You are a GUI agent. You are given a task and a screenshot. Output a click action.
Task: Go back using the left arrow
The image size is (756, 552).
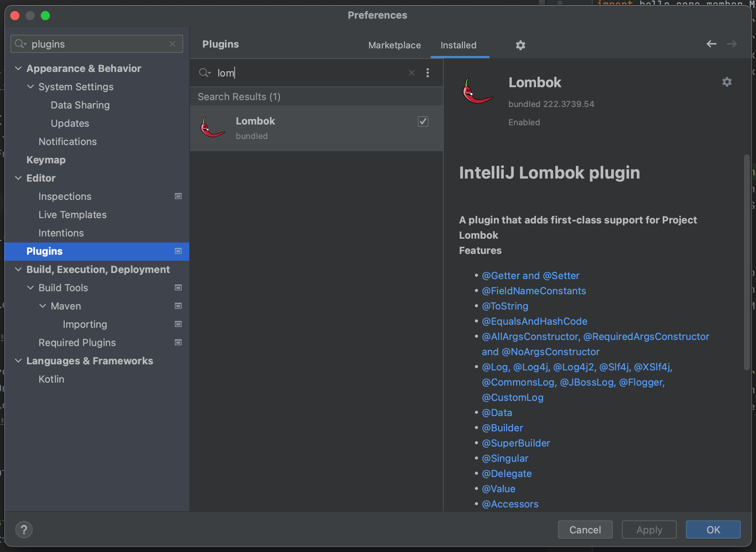coord(711,44)
